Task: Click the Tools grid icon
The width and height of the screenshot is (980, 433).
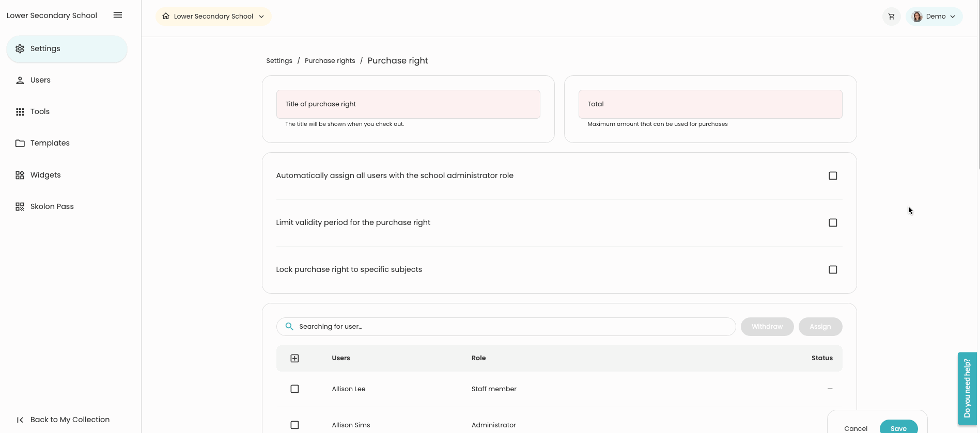Action: point(20,111)
